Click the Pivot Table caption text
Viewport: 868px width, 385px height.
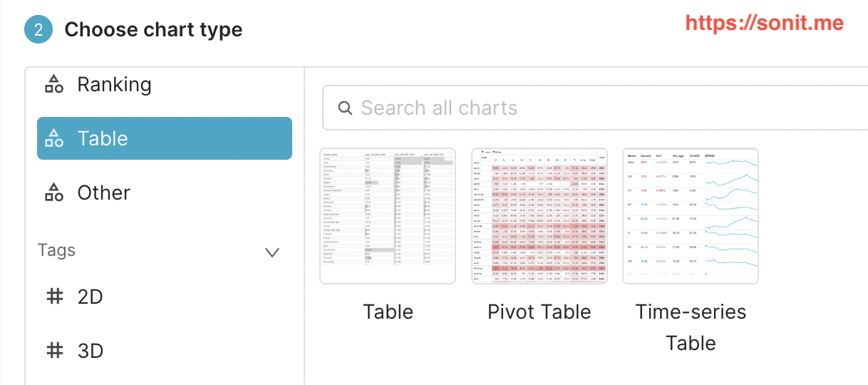tap(539, 312)
